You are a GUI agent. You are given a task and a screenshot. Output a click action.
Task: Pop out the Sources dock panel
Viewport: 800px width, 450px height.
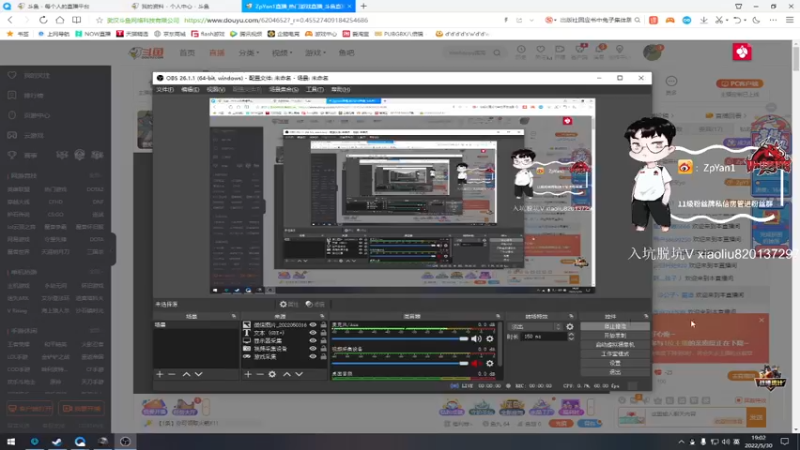click(x=322, y=316)
